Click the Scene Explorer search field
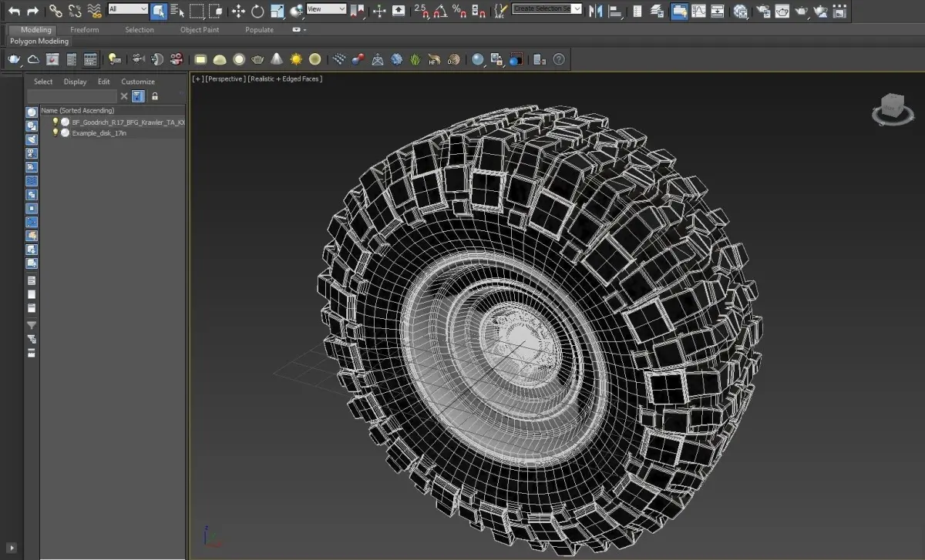The height and width of the screenshot is (560, 925). pos(72,96)
